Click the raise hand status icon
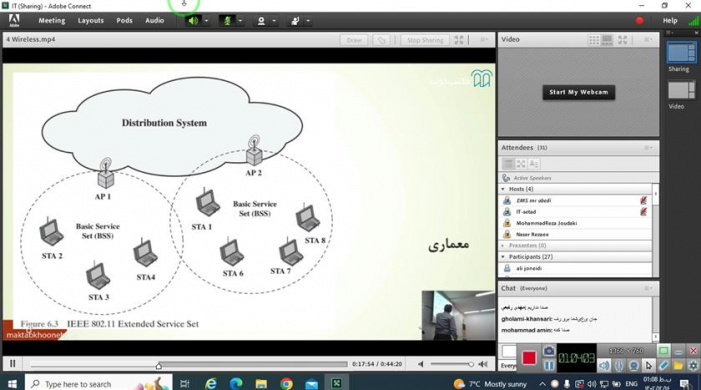701x390 pixels. click(295, 21)
